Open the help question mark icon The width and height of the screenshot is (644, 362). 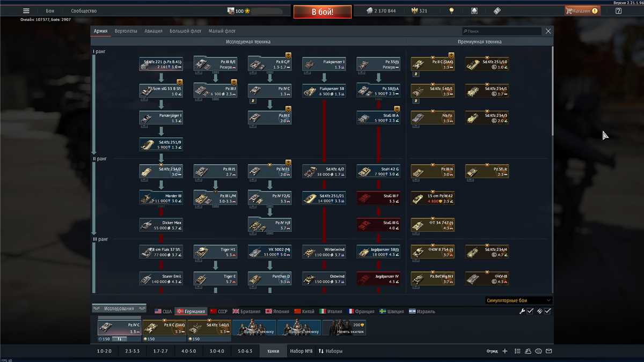pos(618,11)
